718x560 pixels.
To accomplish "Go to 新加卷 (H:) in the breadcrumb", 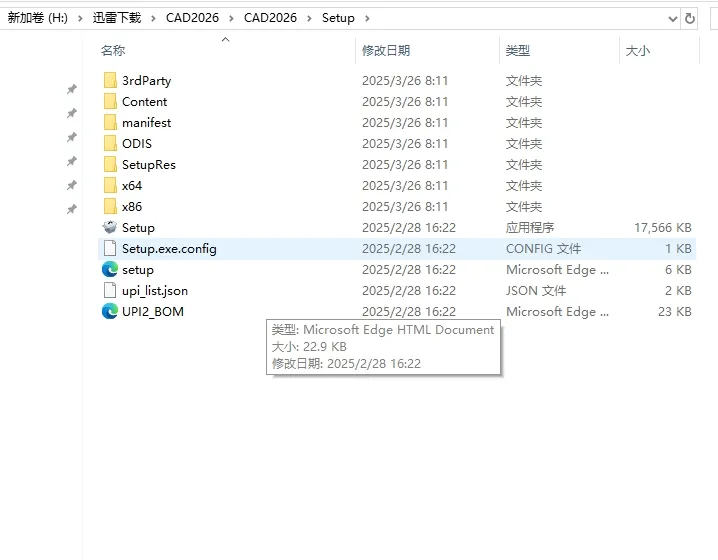I will click(38, 18).
